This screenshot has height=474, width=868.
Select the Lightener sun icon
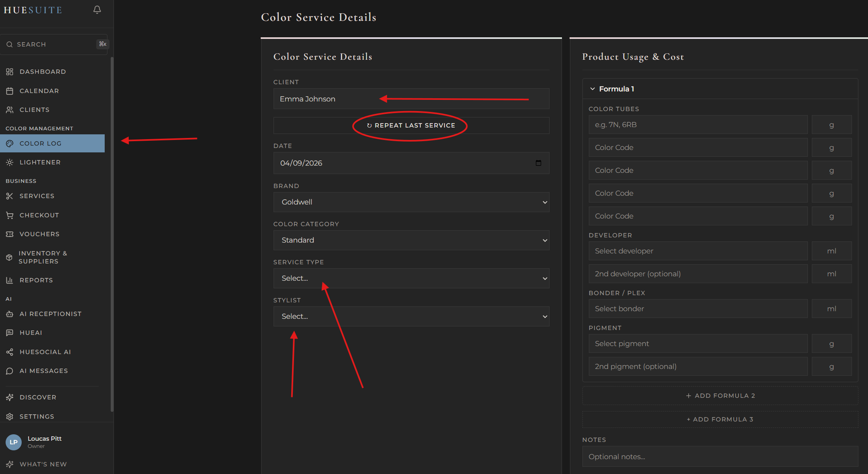pos(10,162)
